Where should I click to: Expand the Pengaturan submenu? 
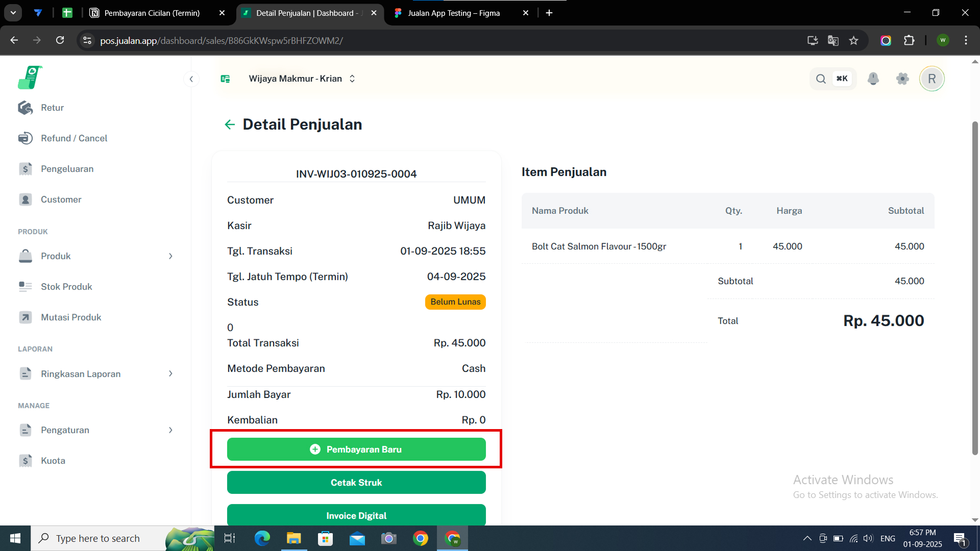[x=170, y=430]
